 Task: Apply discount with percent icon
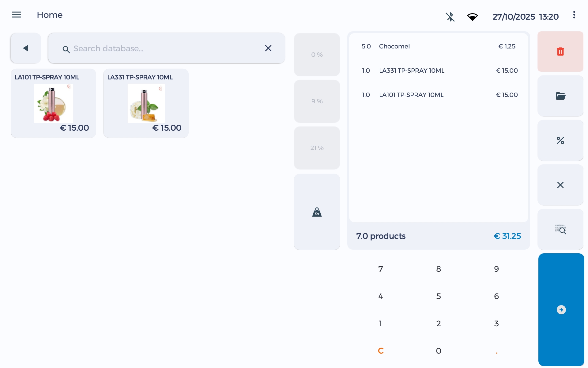tap(560, 140)
